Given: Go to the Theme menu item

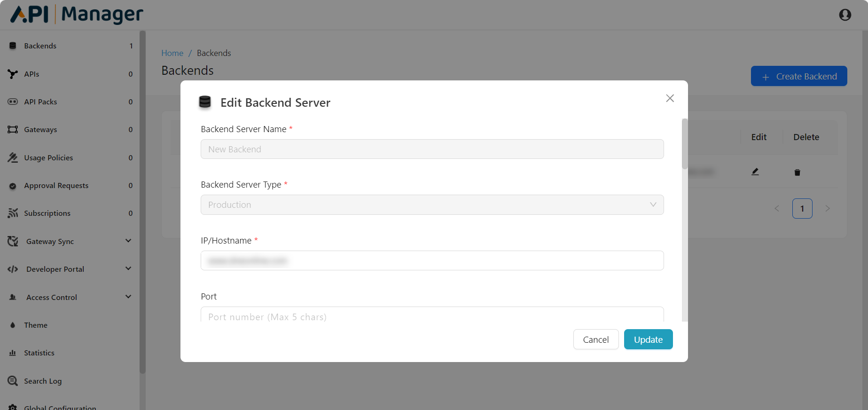Looking at the screenshot, I should coord(36,325).
